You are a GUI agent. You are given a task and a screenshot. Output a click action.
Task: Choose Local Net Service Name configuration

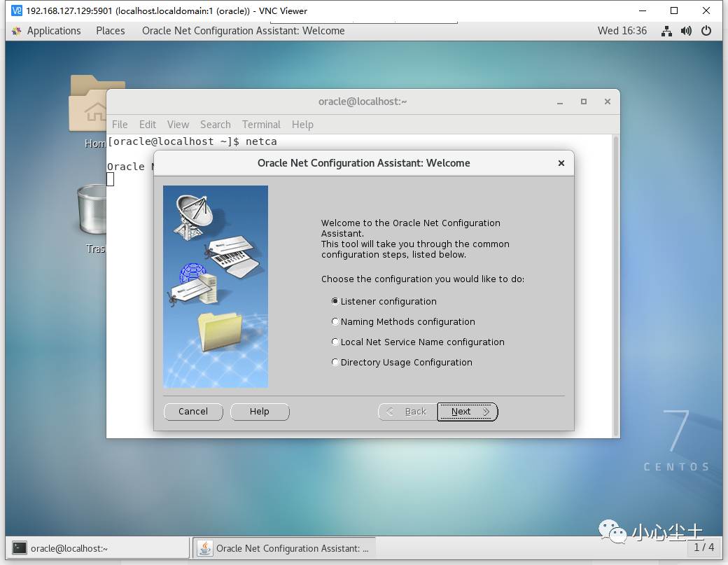point(335,342)
